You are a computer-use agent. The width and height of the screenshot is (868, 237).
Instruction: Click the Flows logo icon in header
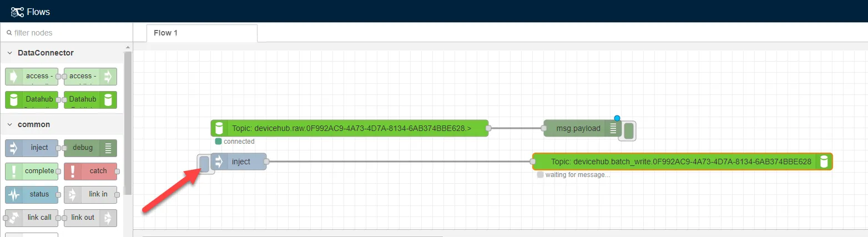[x=17, y=11]
